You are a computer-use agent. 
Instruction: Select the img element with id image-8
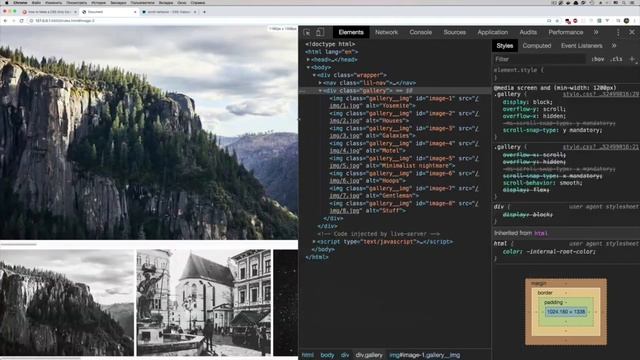[x=404, y=207]
